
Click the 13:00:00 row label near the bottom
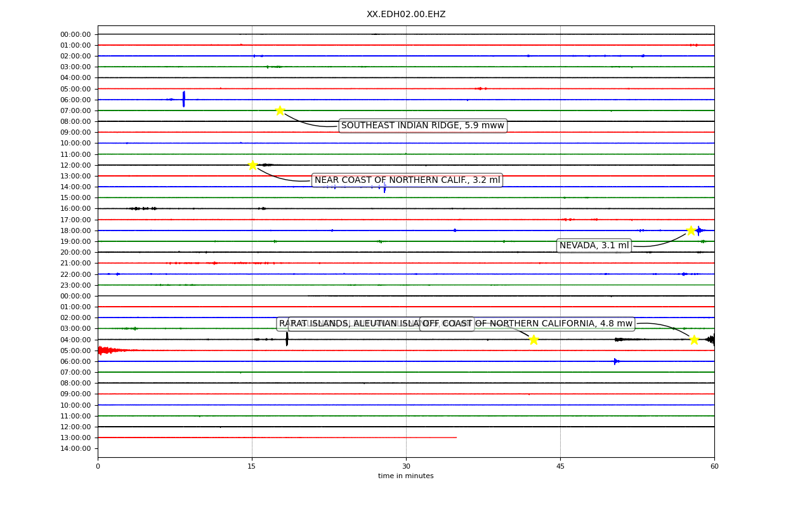pyautogui.click(x=75, y=438)
